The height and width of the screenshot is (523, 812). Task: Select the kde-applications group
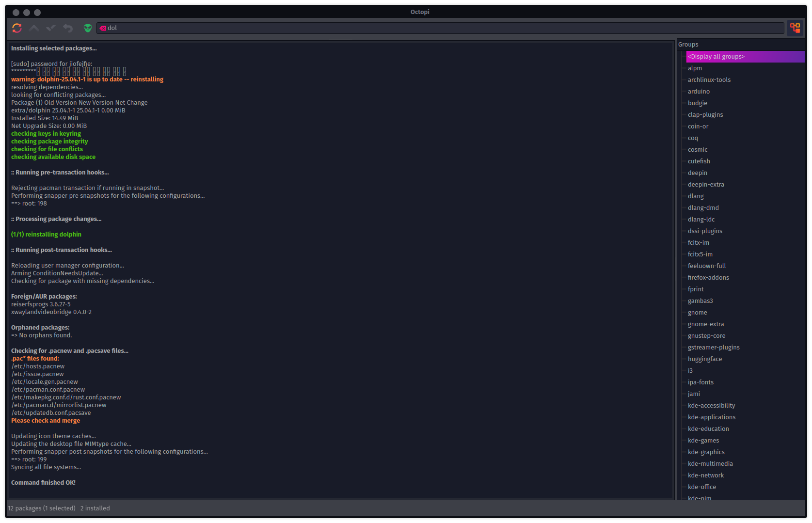pyautogui.click(x=746, y=417)
